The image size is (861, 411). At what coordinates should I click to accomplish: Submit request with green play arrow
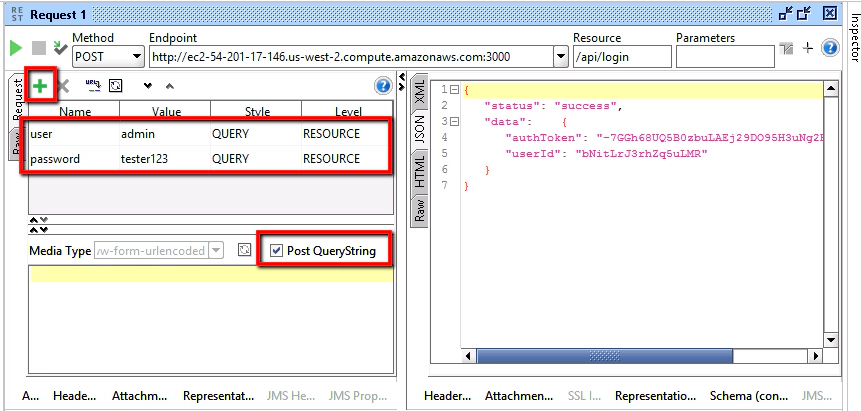(x=16, y=48)
